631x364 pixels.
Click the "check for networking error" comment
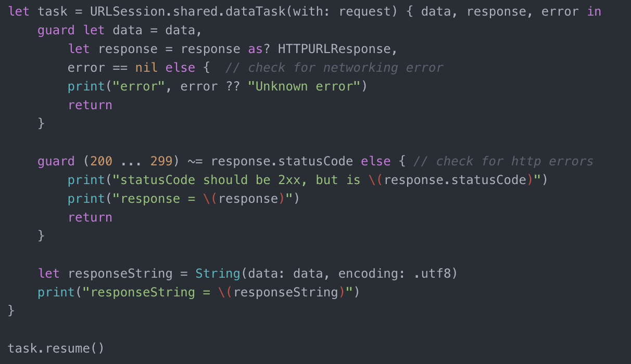coord(334,68)
